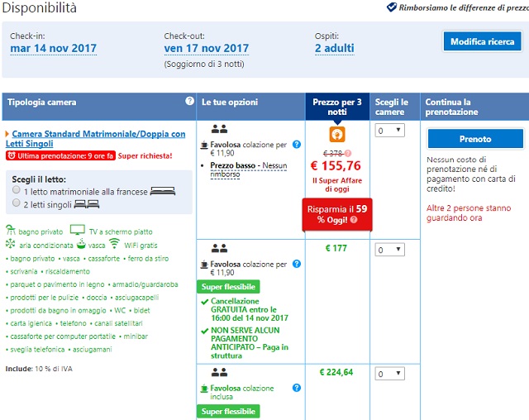The image size is (529, 420).
Task: Click the orange Super Affare deal badge icon
Action: (336, 133)
